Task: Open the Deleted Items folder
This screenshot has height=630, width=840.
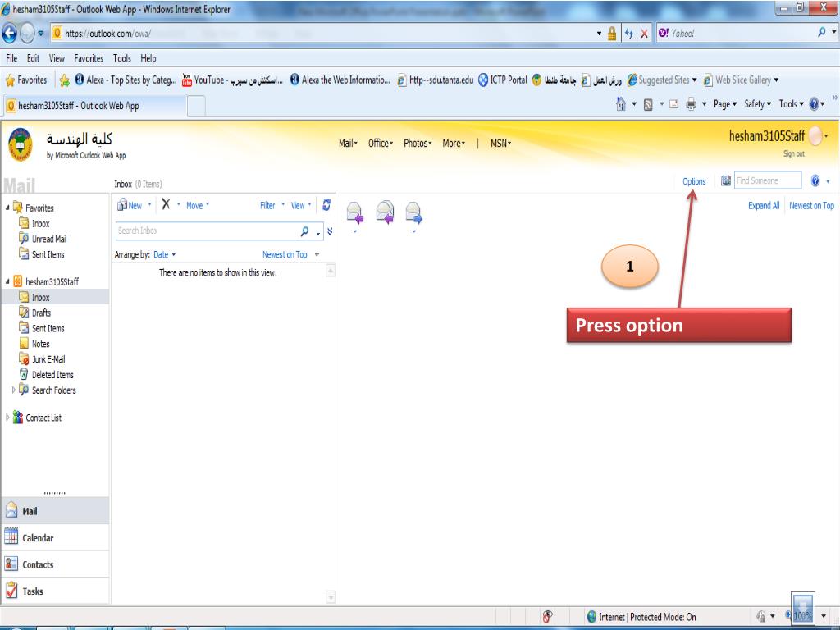Action: (52, 375)
